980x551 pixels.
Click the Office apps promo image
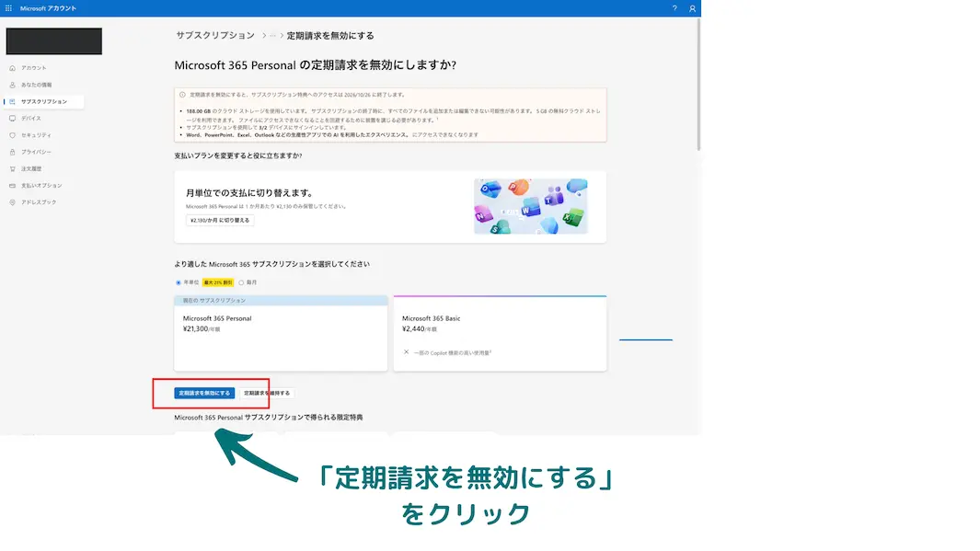coord(531,206)
